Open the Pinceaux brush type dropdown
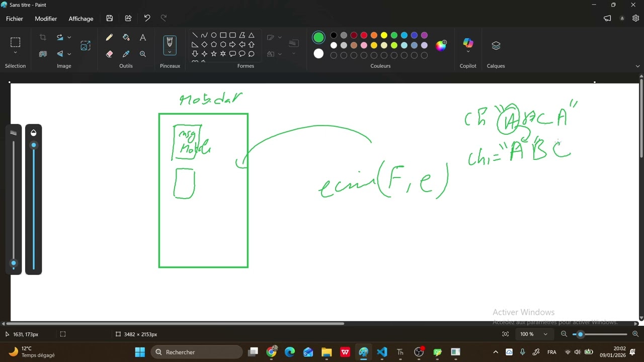The height and width of the screenshot is (362, 644). coord(170,52)
